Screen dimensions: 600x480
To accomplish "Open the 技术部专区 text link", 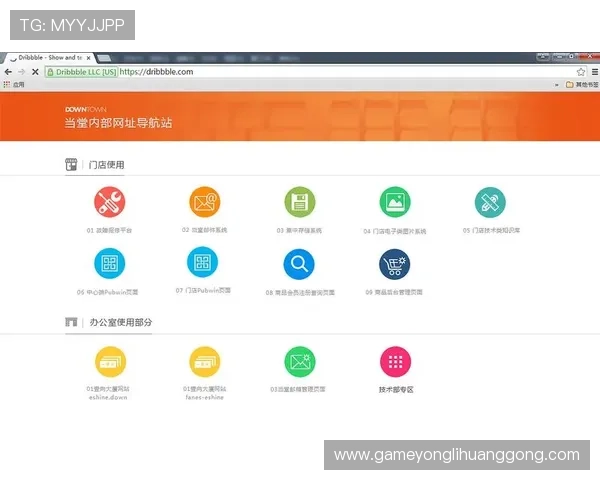I will click(396, 390).
